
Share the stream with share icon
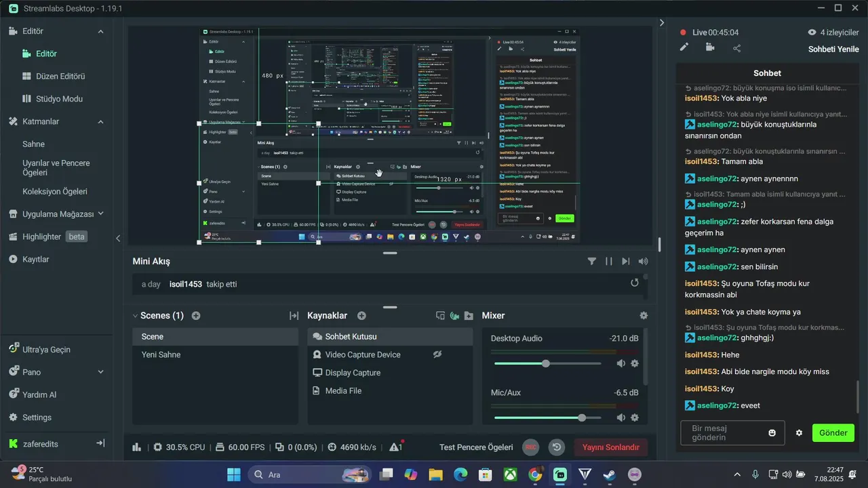(x=736, y=48)
